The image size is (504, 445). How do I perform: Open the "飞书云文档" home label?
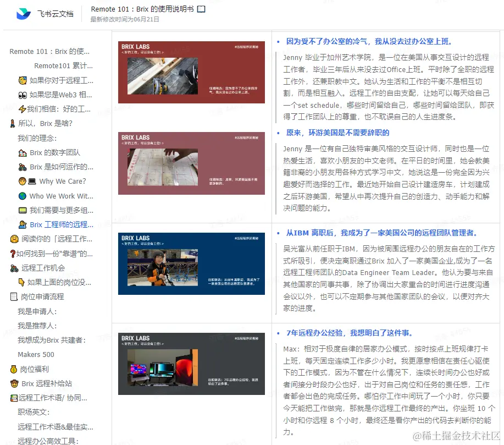click(55, 14)
